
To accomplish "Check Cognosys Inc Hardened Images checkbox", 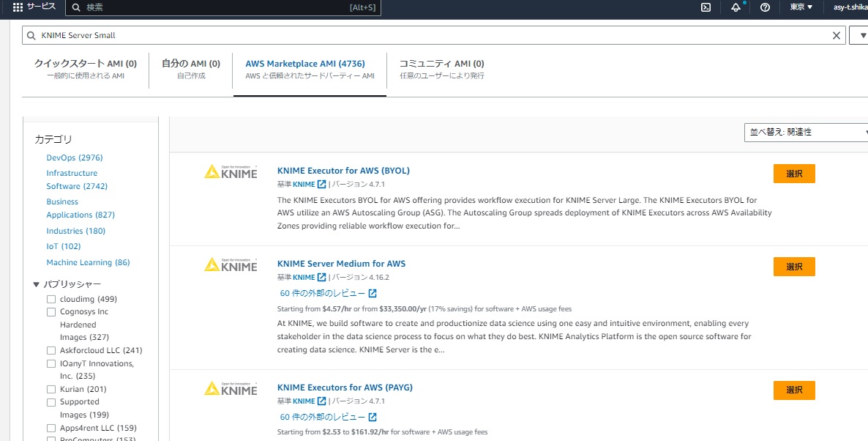I will pyautogui.click(x=51, y=312).
